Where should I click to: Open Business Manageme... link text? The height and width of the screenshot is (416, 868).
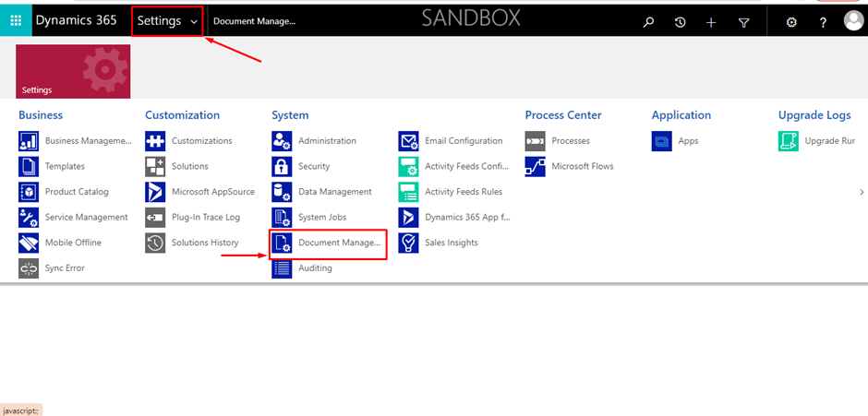click(89, 141)
